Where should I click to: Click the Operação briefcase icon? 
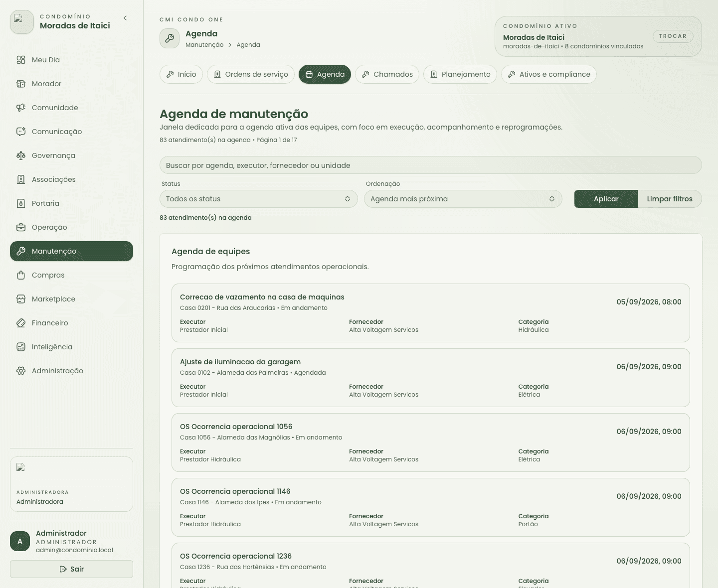click(21, 227)
